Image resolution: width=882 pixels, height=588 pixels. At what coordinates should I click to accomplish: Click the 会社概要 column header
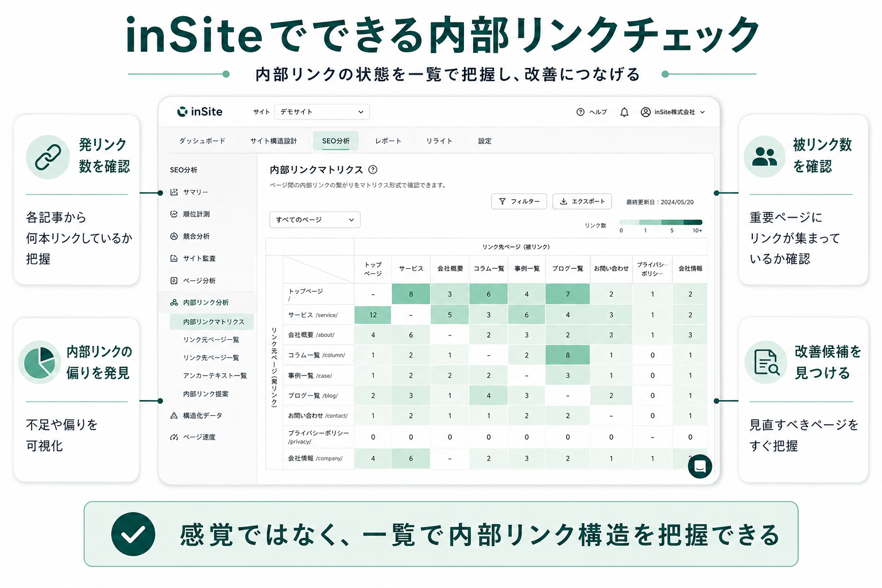pyautogui.click(x=450, y=268)
